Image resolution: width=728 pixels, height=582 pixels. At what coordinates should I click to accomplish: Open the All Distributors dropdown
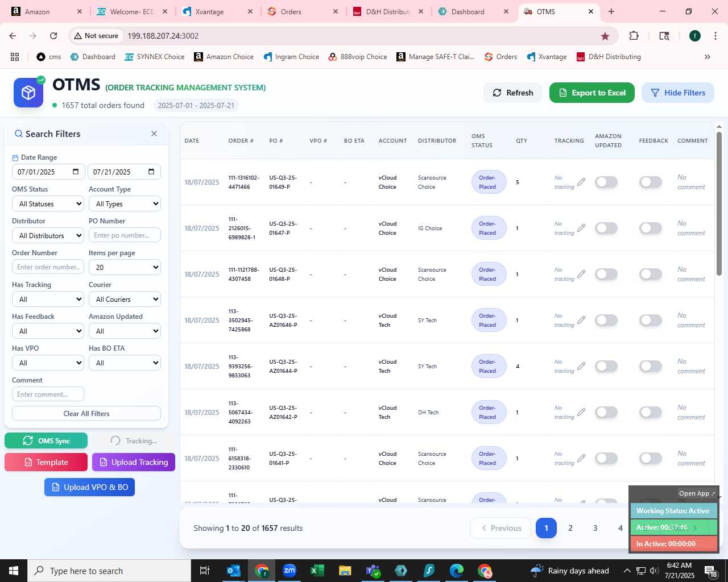48,235
